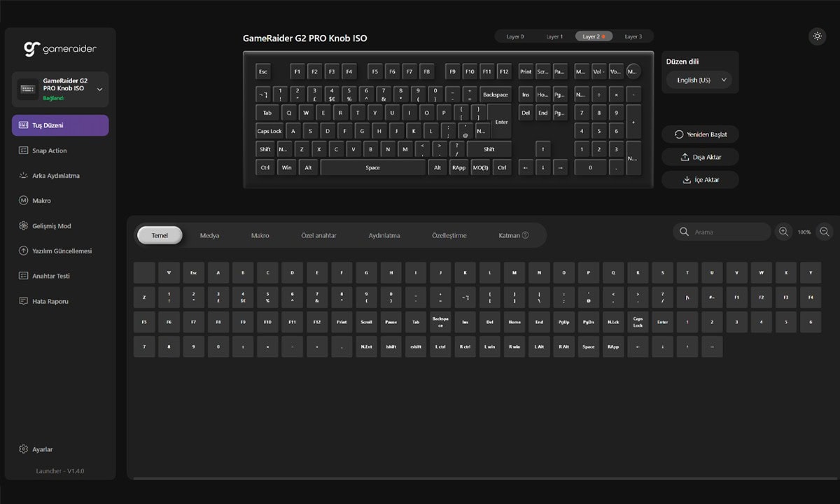Viewport: 840px width, 504px height.
Task: Click the Yeniden Başlat button
Action: click(700, 134)
